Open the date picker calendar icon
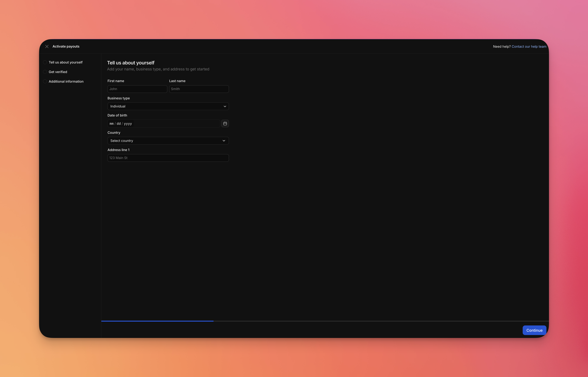588x377 pixels. (x=225, y=123)
